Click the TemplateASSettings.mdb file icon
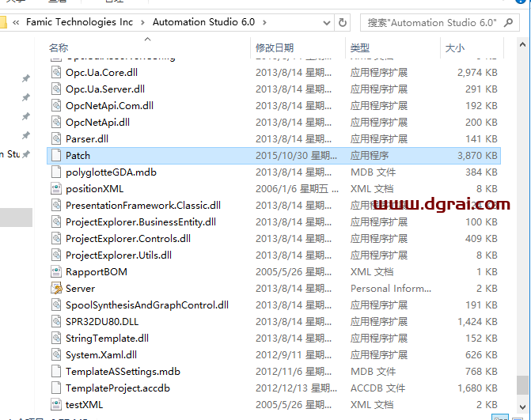The height and width of the screenshot is (420, 531). click(56, 371)
